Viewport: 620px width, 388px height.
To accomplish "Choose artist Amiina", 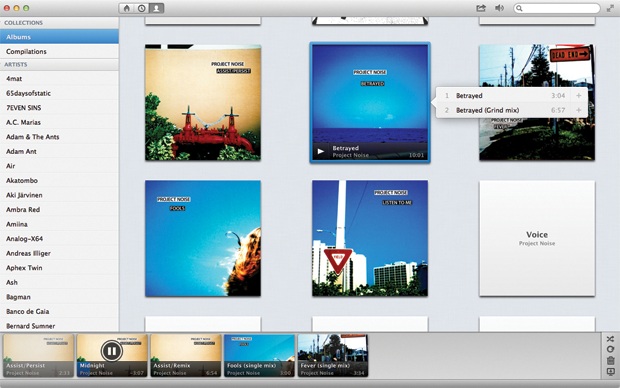I will [x=59, y=224].
